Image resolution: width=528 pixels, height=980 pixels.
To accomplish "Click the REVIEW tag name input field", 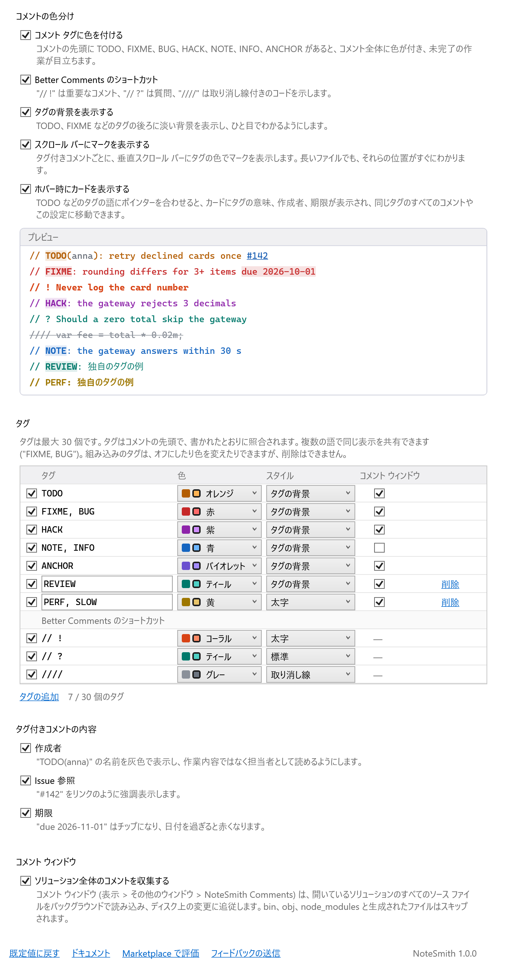I will point(107,584).
